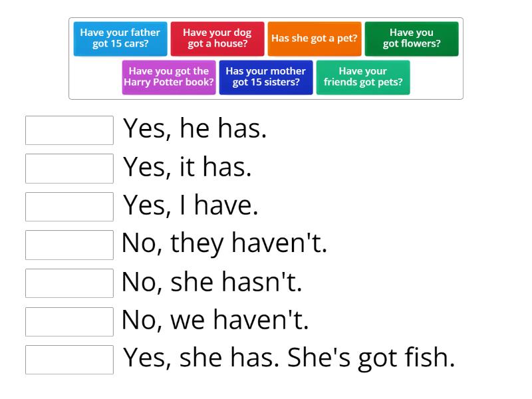Click the 'Have your friends got pets?' card
The height and width of the screenshot is (399, 532).
point(363,77)
